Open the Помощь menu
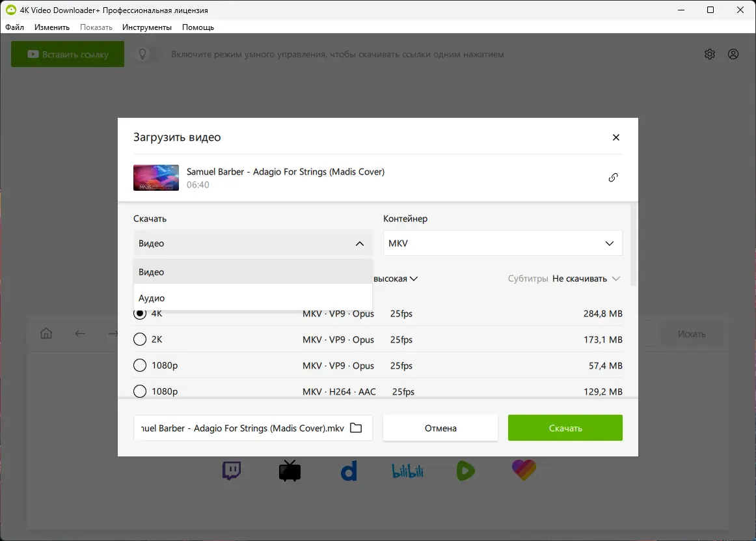Screen dimensions: 756x541 [198, 27]
